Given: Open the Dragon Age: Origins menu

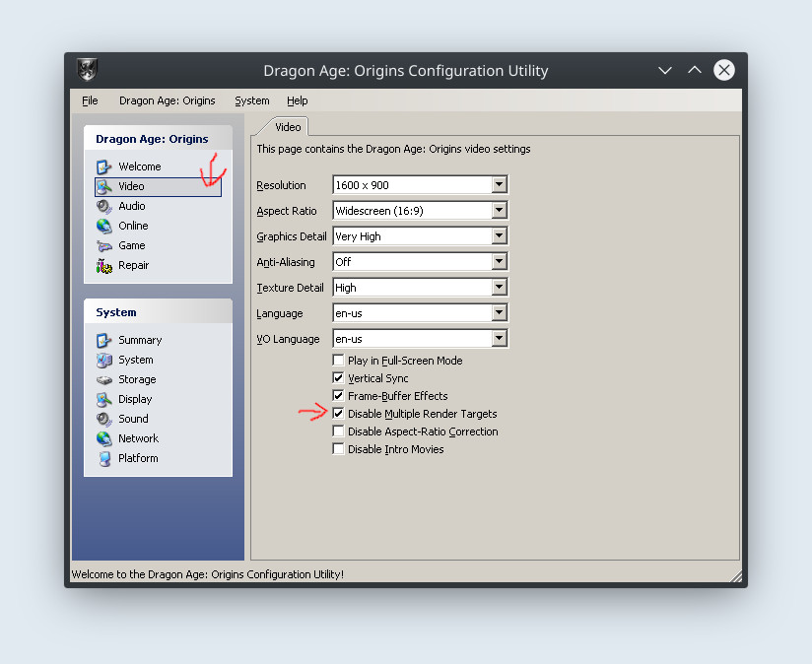Looking at the screenshot, I should click(168, 100).
